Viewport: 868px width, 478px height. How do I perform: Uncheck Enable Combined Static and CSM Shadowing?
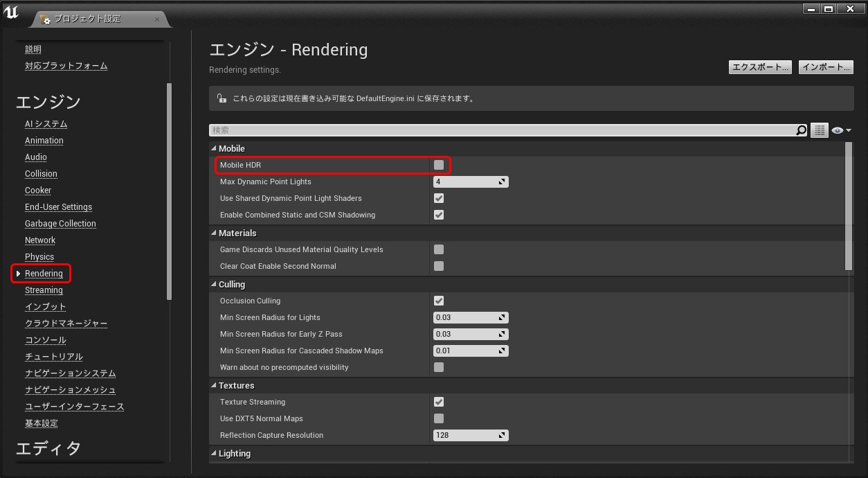[x=439, y=215]
